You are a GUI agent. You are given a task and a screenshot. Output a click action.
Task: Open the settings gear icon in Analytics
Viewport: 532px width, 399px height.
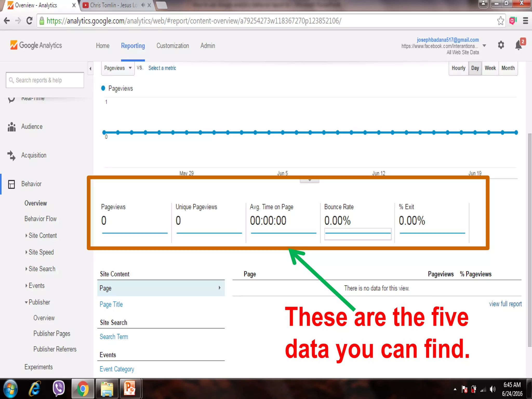tap(501, 45)
